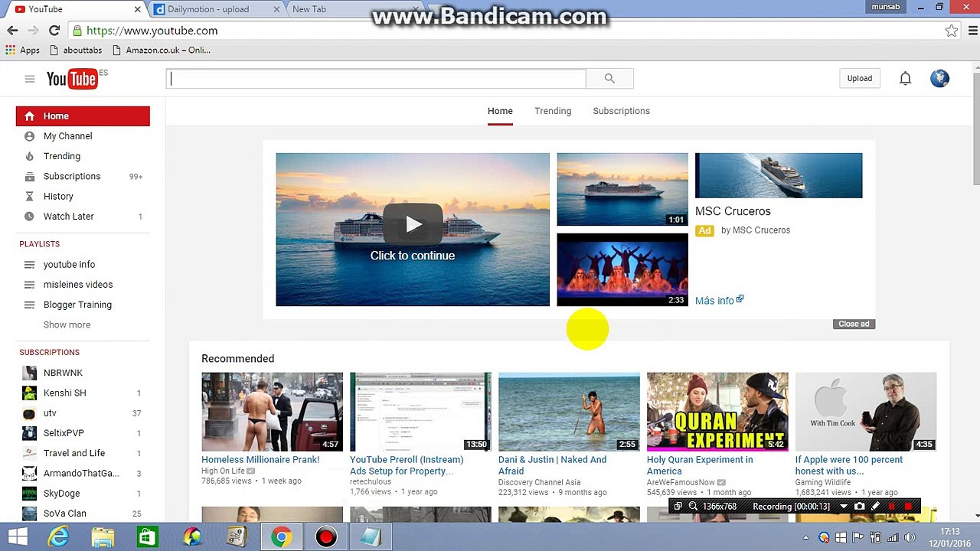Open the YouTube Preroll Ads thumbnail

coord(420,412)
